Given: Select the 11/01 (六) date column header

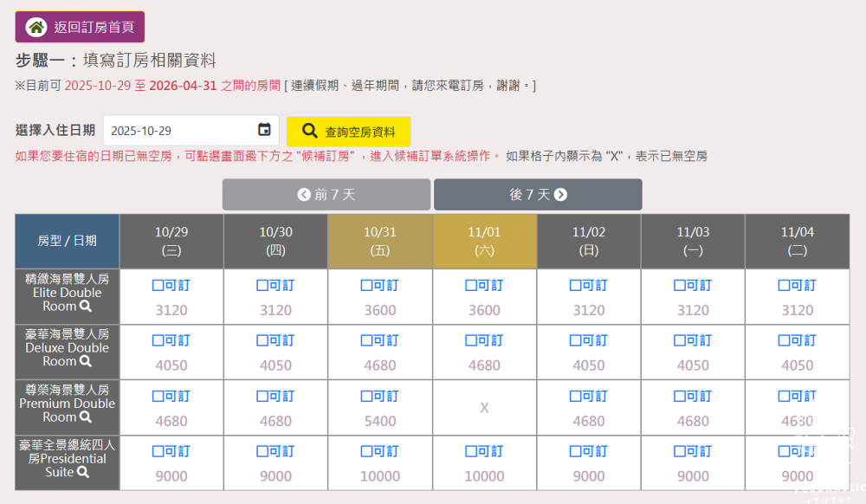Looking at the screenshot, I should [484, 241].
